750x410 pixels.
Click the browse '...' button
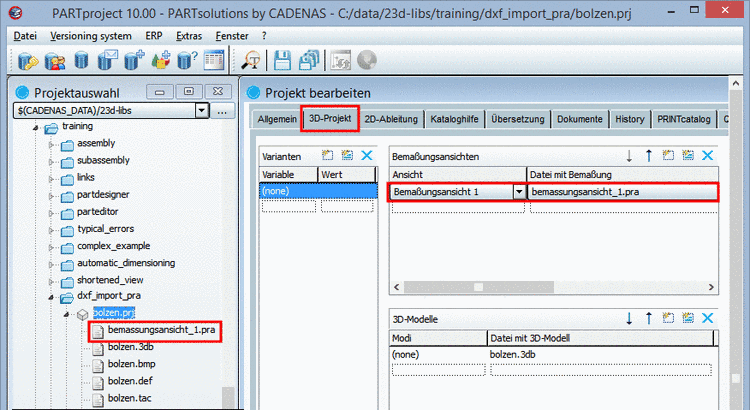(222, 111)
